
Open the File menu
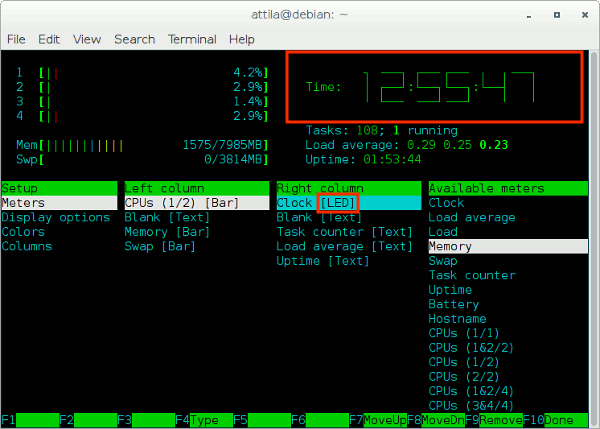pos(16,39)
